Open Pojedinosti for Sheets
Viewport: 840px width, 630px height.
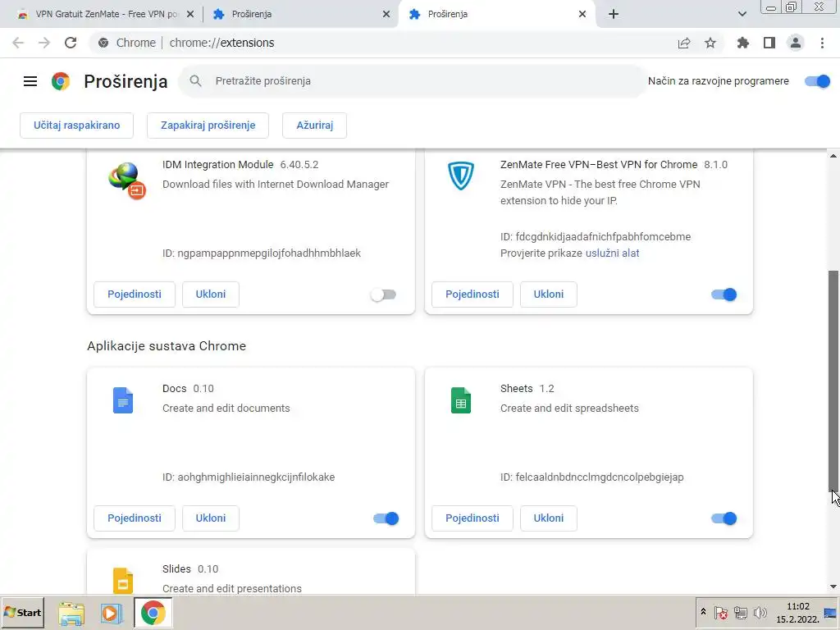472,518
